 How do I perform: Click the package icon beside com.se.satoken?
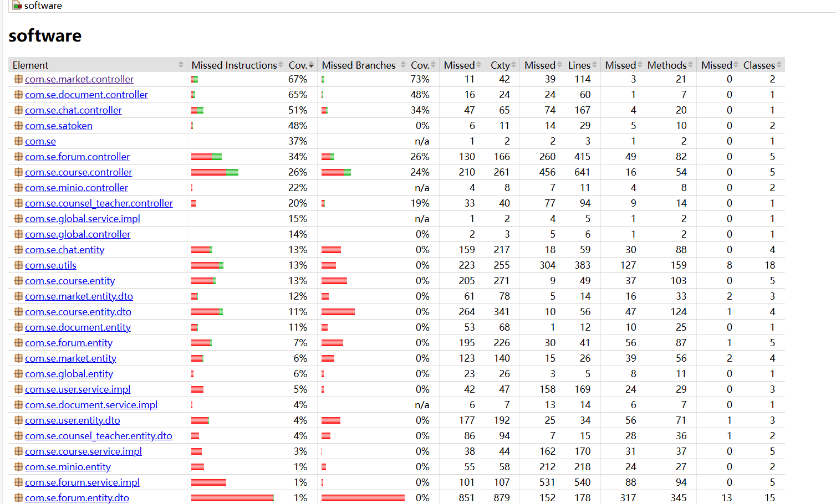tap(18, 126)
